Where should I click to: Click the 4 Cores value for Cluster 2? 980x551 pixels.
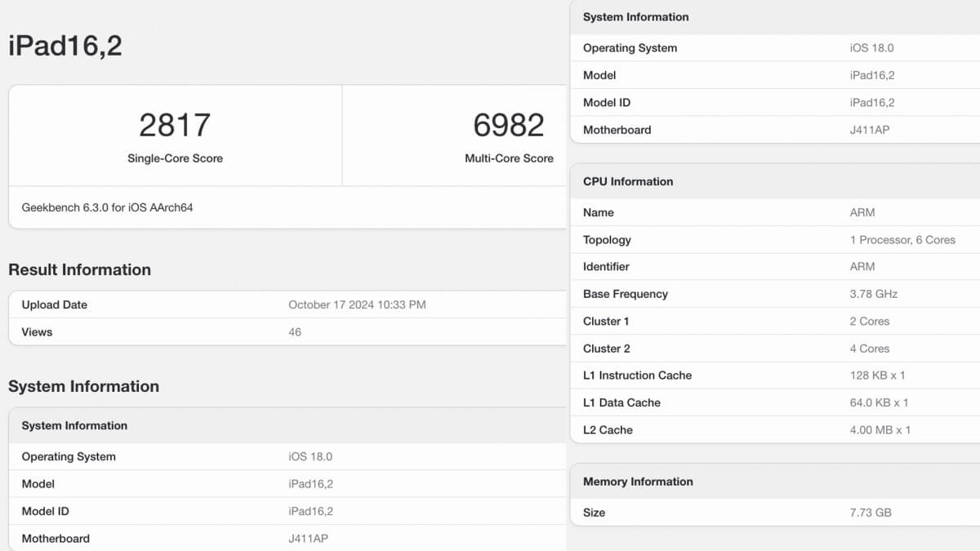coord(870,349)
